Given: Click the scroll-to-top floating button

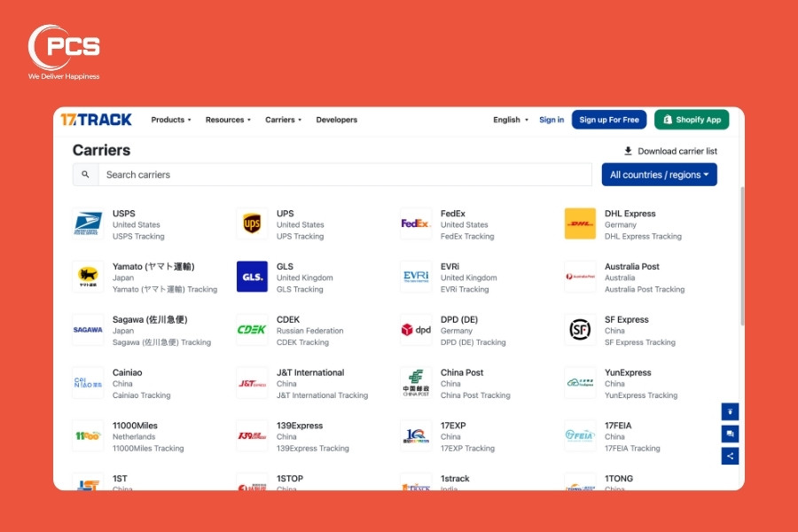Looking at the screenshot, I should pos(730,411).
